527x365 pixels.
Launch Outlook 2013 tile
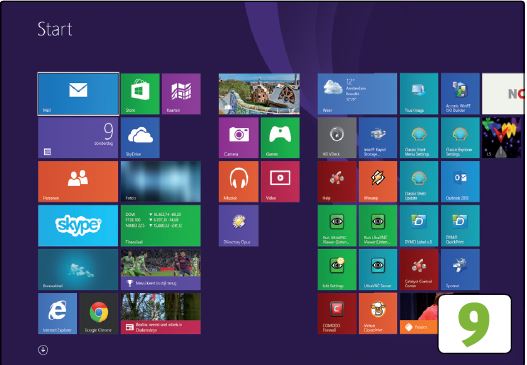(x=460, y=181)
